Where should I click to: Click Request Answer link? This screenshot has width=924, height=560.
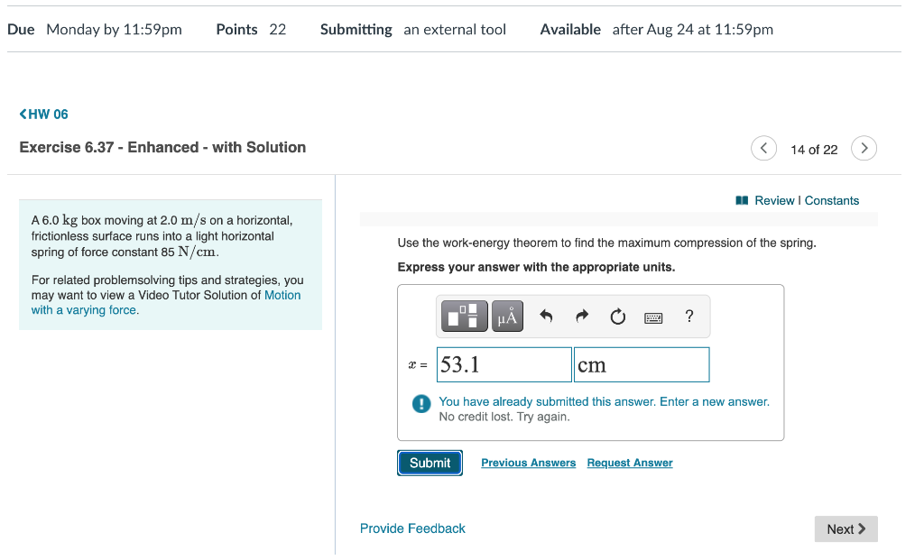[629, 463]
